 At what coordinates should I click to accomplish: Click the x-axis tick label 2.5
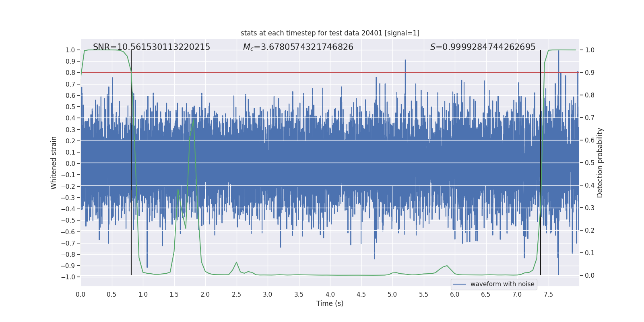(236, 295)
